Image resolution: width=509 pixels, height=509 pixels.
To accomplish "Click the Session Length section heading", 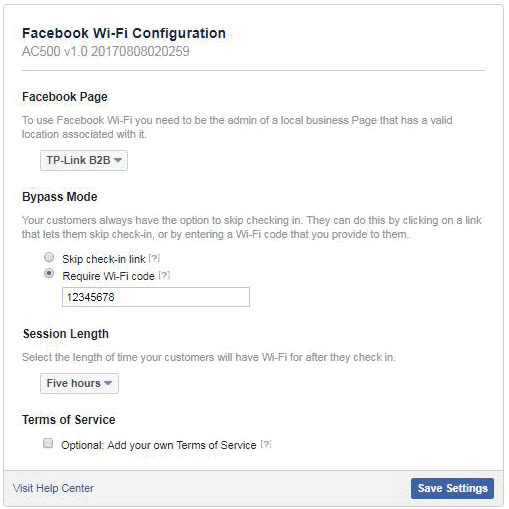I will coord(66,334).
